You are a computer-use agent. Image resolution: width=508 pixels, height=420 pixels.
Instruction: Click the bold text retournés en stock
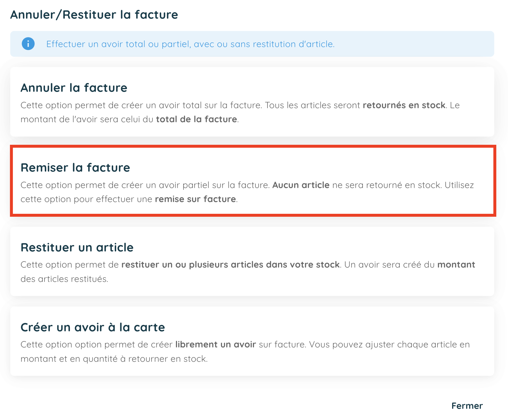[404, 105]
